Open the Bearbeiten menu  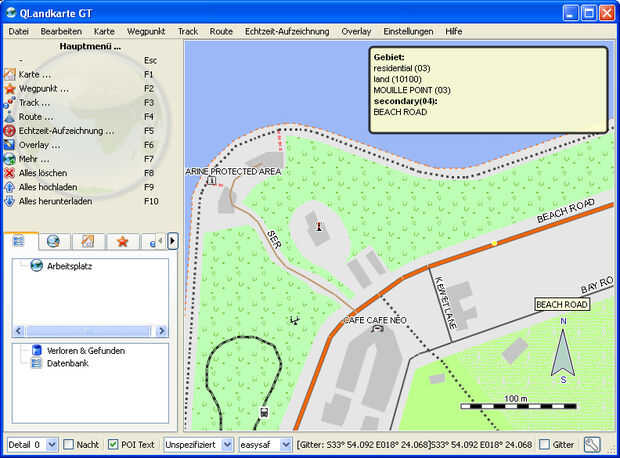tap(61, 31)
